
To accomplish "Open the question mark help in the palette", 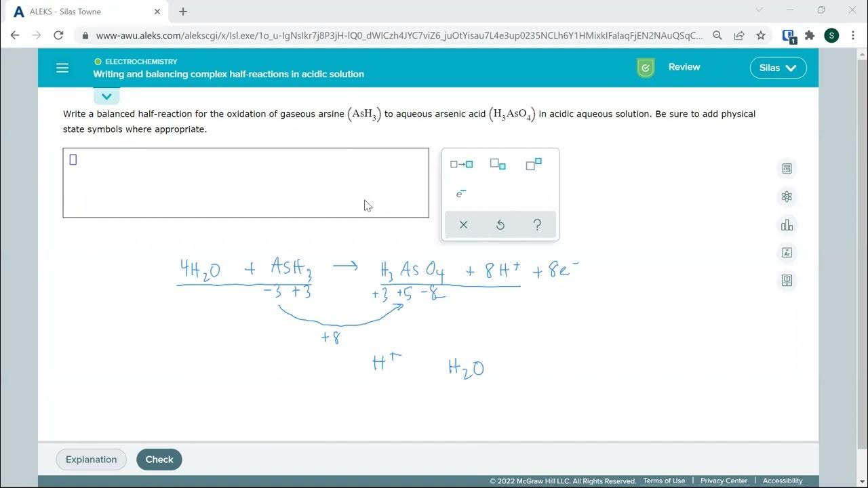I will click(537, 225).
